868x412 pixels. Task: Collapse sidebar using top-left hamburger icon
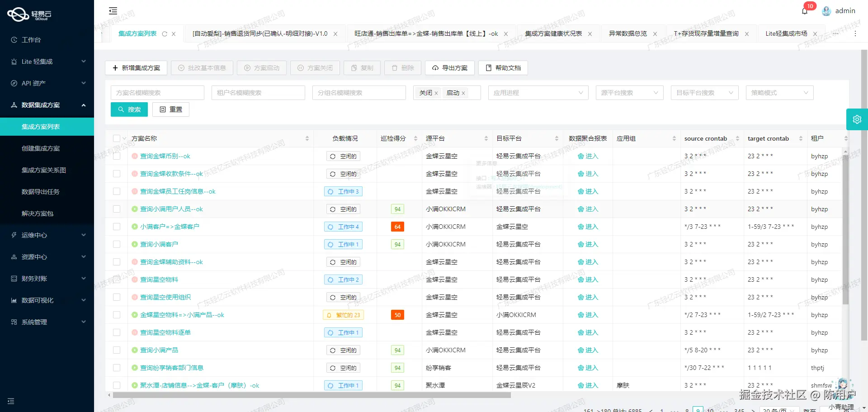pyautogui.click(x=113, y=10)
